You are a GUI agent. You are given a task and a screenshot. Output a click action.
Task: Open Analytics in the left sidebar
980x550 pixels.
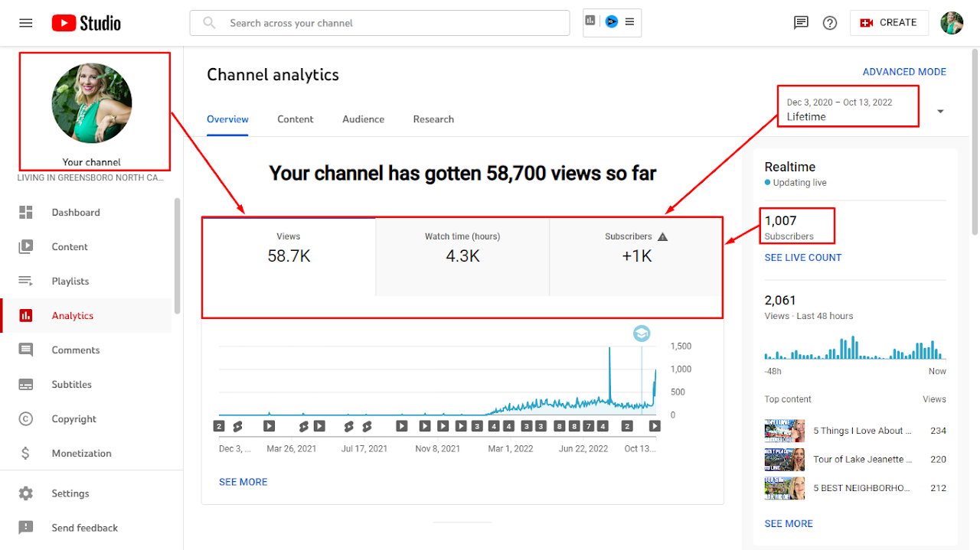[x=72, y=315]
